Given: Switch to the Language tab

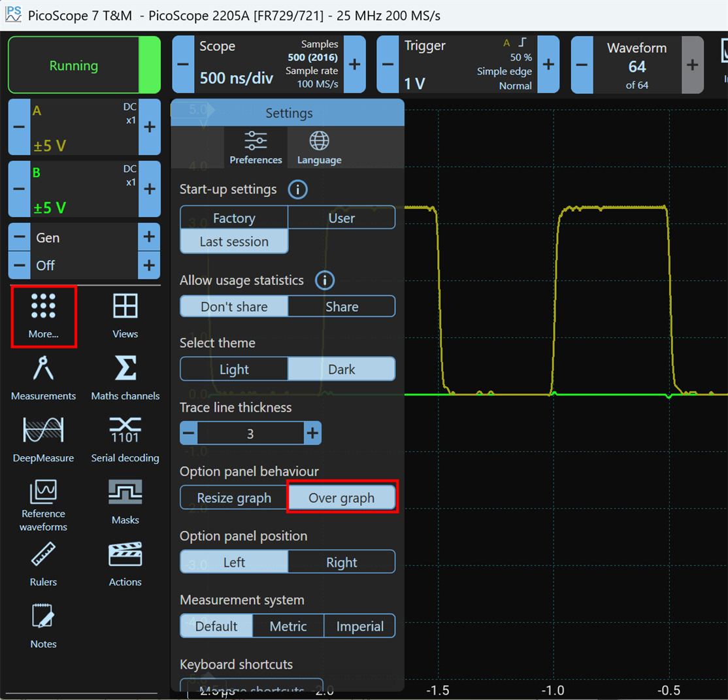Looking at the screenshot, I should point(320,148).
